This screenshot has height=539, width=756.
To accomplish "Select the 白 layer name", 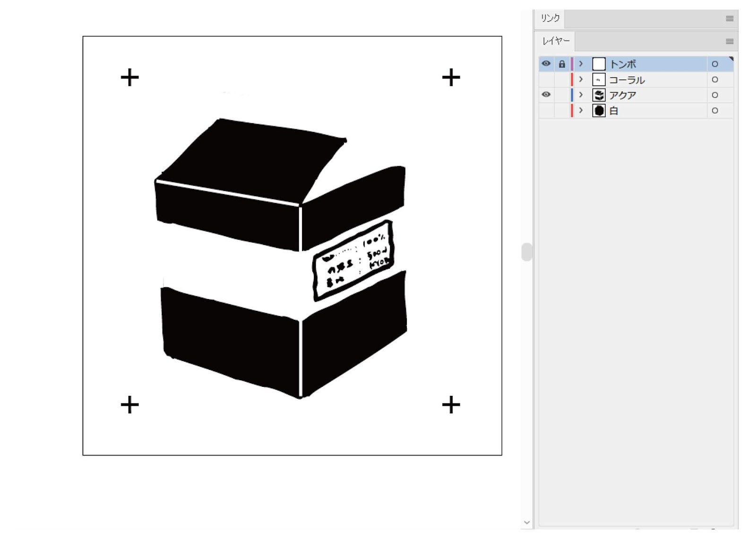I will pos(614,111).
